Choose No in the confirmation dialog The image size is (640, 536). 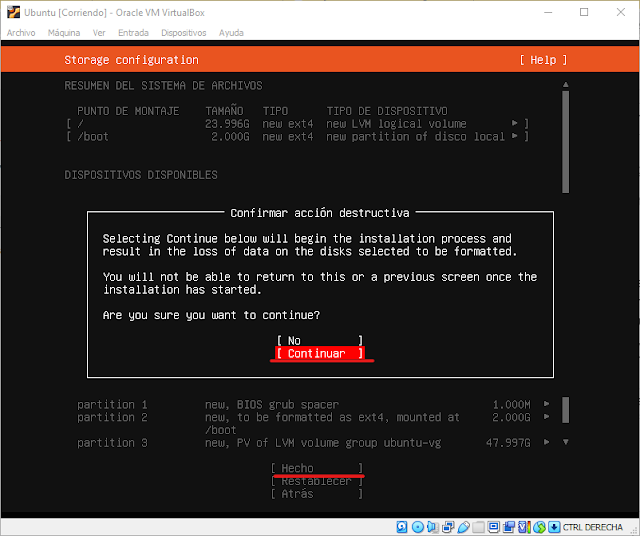point(320,340)
